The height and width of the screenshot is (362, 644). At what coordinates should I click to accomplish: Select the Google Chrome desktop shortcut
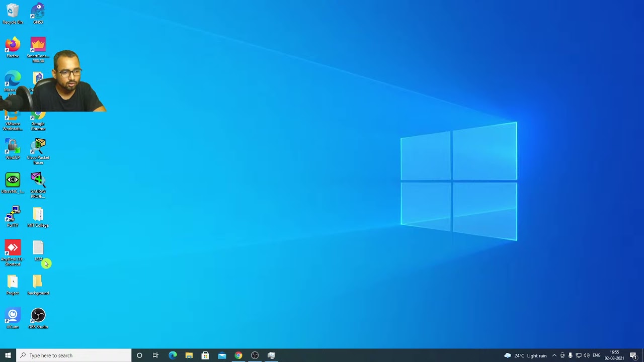[38, 121]
